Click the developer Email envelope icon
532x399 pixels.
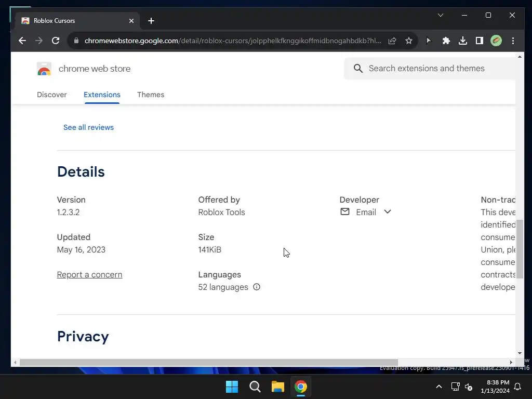tap(345, 212)
